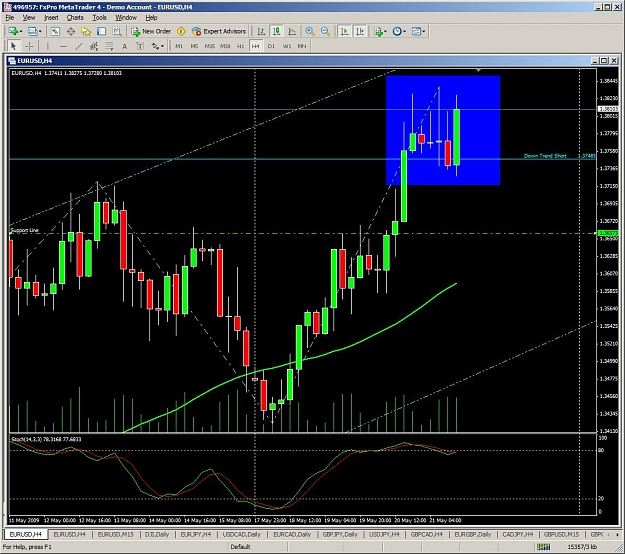625x554 pixels.
Task: Select the M30 timeframe button
Action: pyautogui.click(x=225, y=46)
